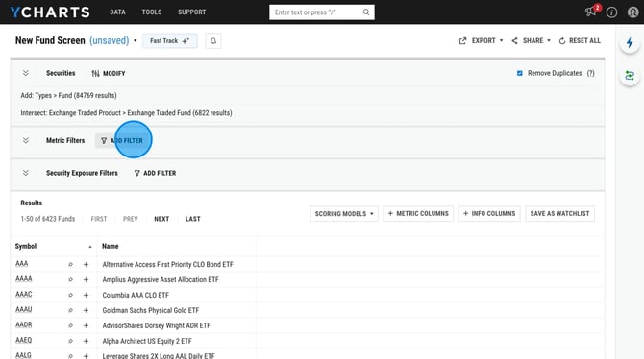Click the plus icon for AAAU
The image size is (644, 359).
click(x=86, y=310)
